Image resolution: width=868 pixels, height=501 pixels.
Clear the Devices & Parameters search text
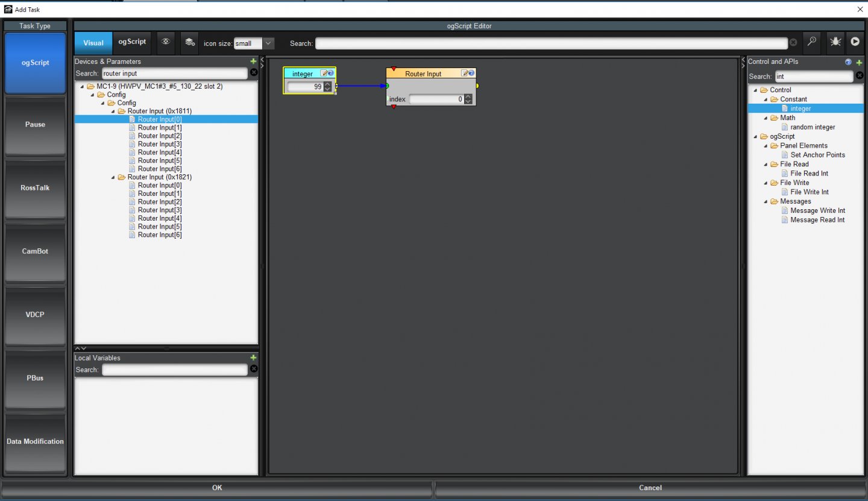pos(254,72)
